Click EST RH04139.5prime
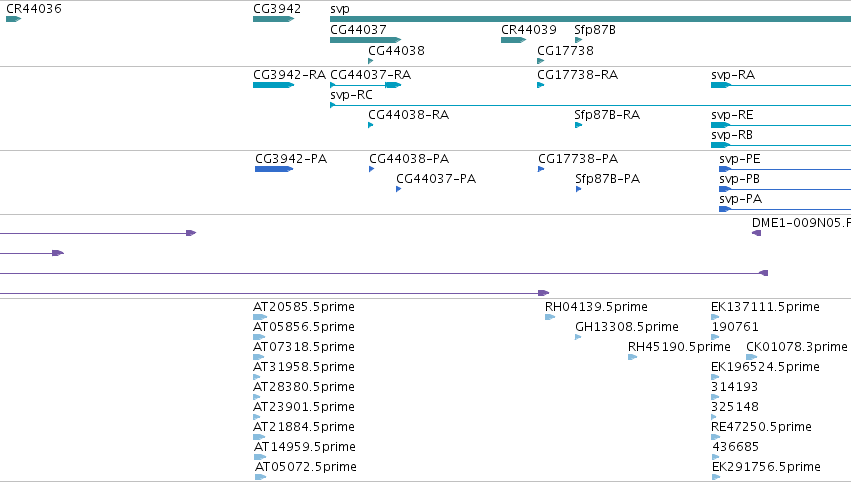The height and width of the screenshot is (482, 851). [x=550, y=317]
